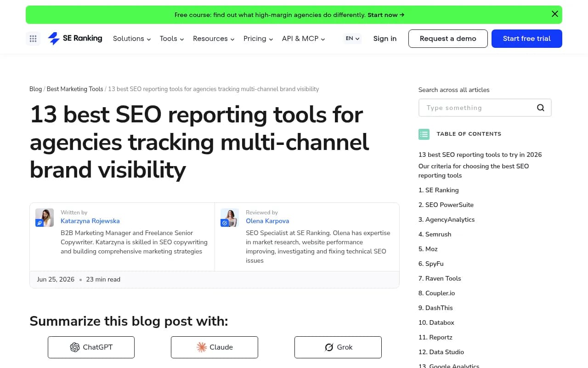
Task: Click Start free trial button
Action: [x=527, y=39]
